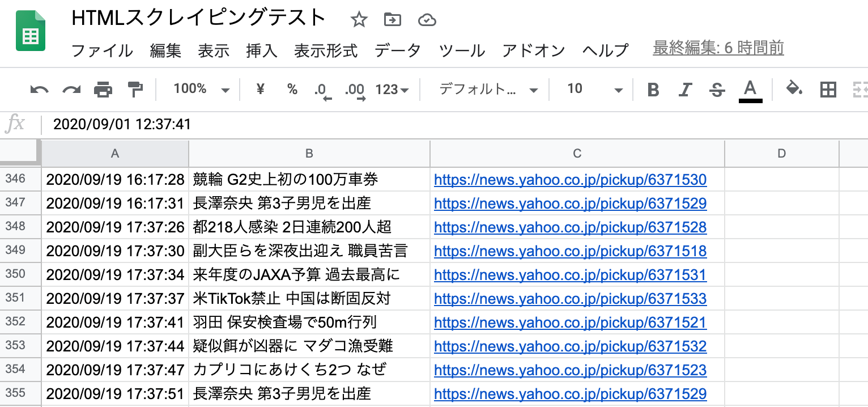Toggle italic formatting
The height and width of the screenshot is (407, 868).
[x=684, y=89]
